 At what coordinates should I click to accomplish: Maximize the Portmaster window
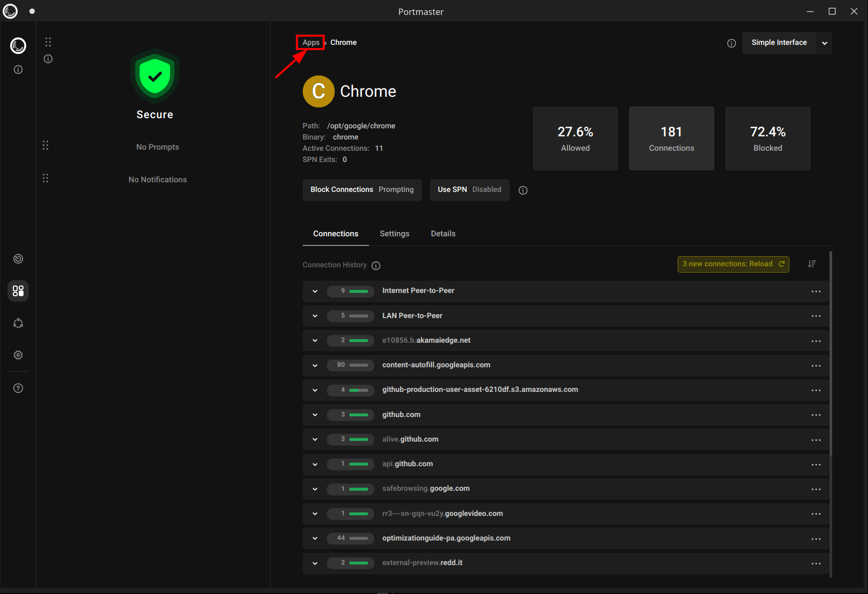832,11
